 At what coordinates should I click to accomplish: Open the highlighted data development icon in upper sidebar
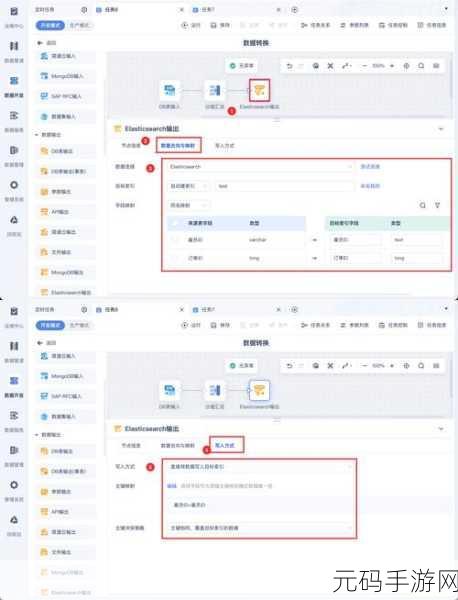pyautogui.click(x=14, y=81)
